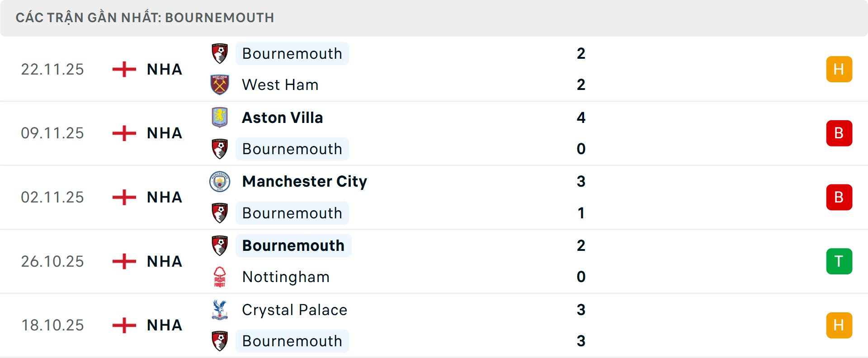Viewport: 868px width, 358px height.
Task: Click the Aston Villa club logo
Action: [220, 117]
